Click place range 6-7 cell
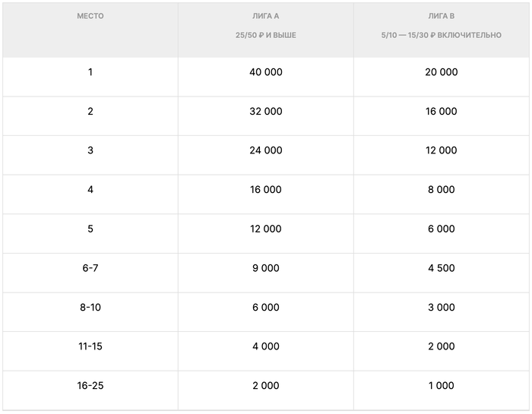Image resolution: width=532 pixels, height=414 pixels. 90,268
